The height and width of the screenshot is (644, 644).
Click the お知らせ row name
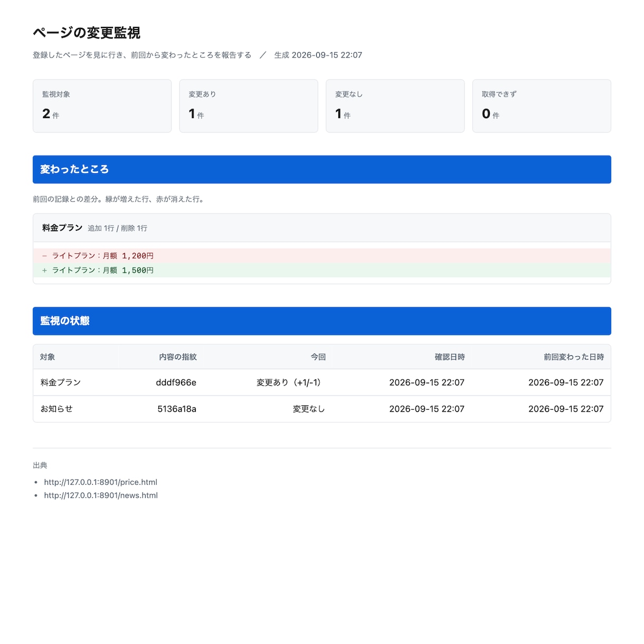[56, 409]
